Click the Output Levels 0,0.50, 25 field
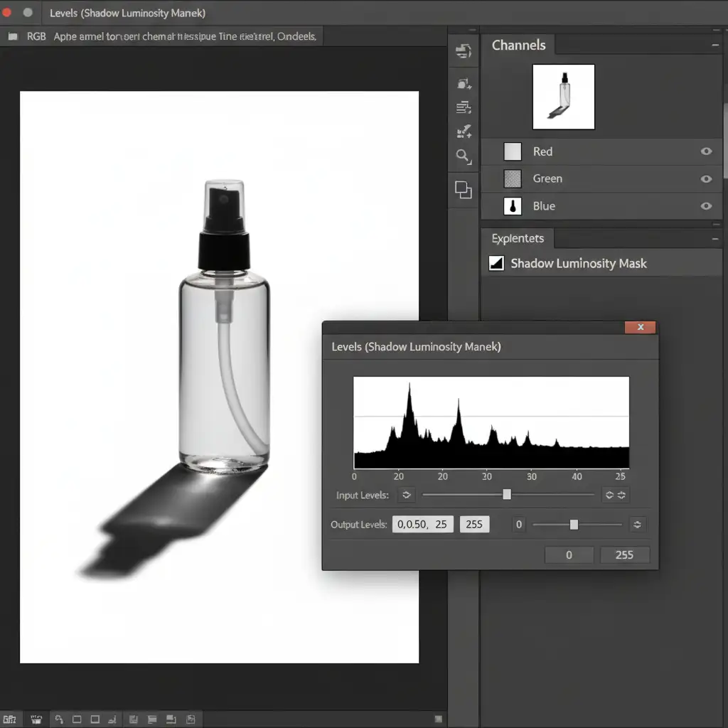Screen dimensions: 728x728 pyautogui.click(x=422, y=525)
